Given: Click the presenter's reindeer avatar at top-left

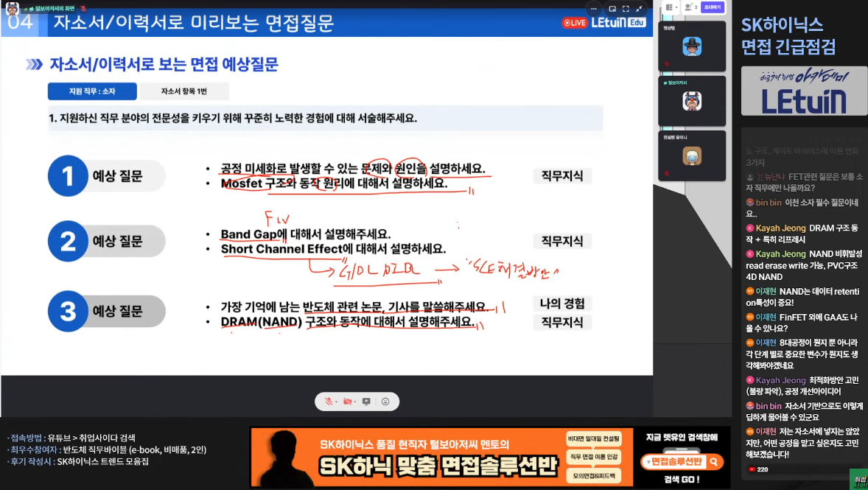Looking at the screenshot, I should point(13,8).
